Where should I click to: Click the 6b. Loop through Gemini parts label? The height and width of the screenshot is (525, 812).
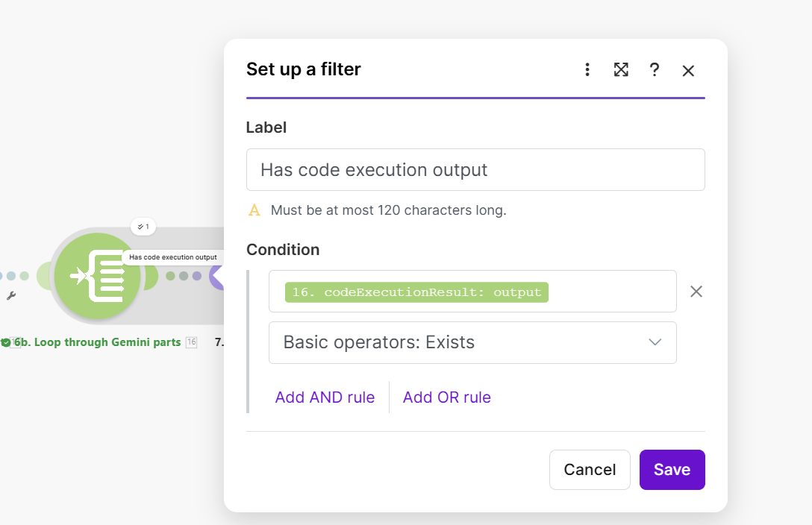pos(97,342)
